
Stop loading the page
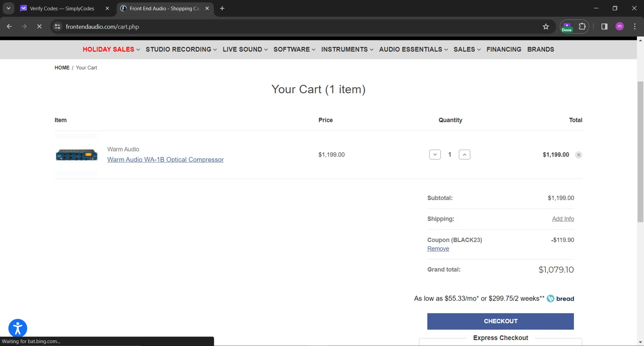[x=39, y=27]
